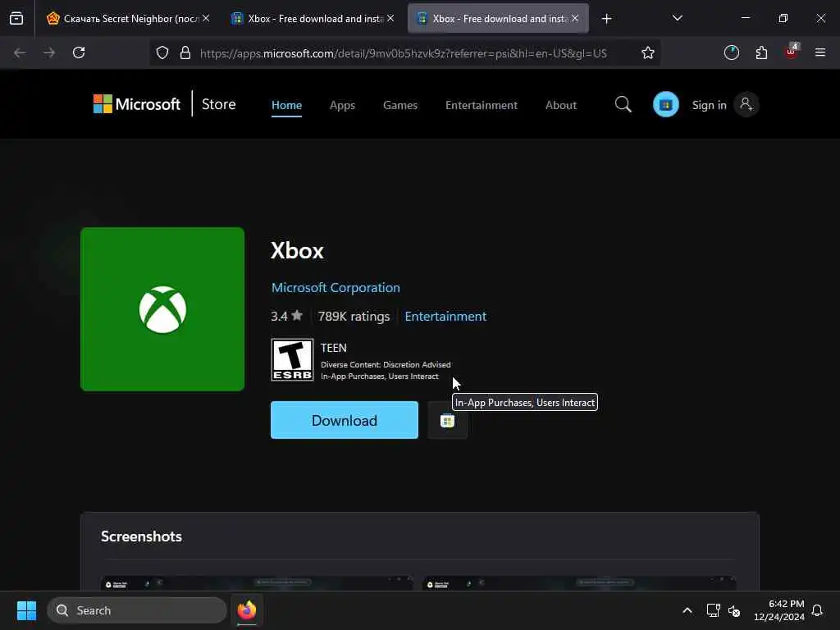Reload the current page

[x=79, y=52]
